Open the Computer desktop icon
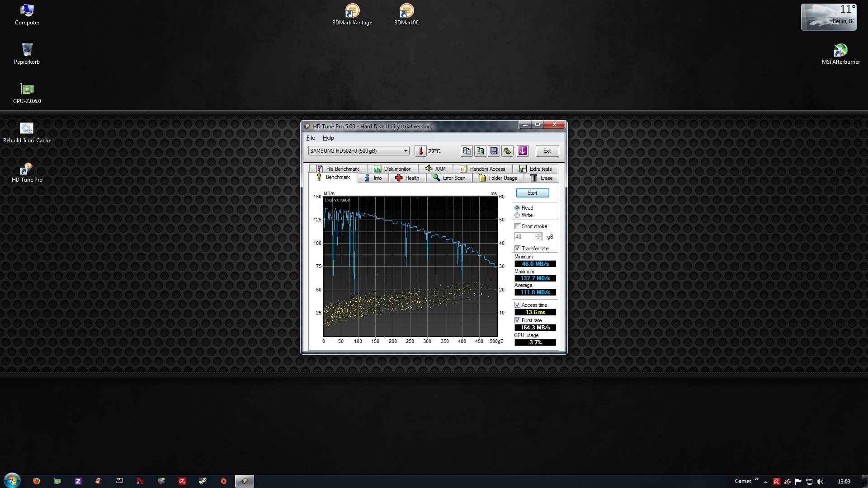 click(27, 14)
